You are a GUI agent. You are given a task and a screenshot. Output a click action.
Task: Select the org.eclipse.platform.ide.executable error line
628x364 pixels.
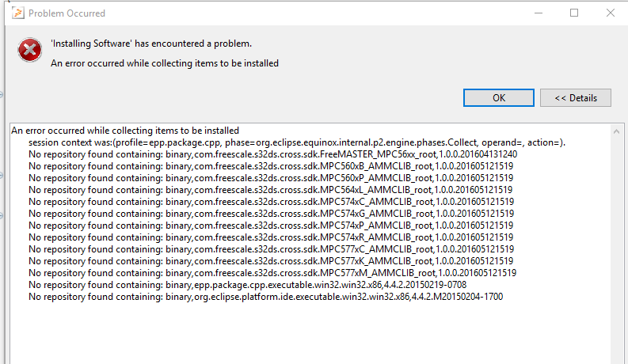point(265,297)
